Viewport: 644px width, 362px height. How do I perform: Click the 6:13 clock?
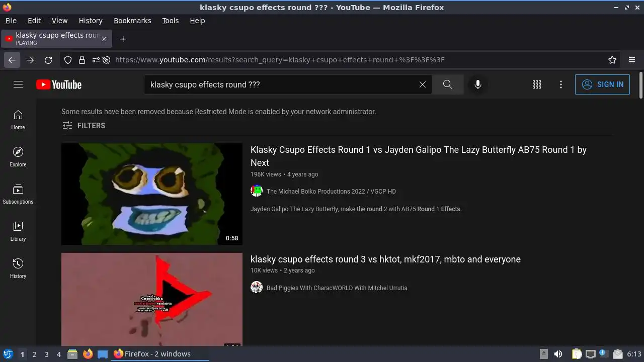click(x=634, y=354)
